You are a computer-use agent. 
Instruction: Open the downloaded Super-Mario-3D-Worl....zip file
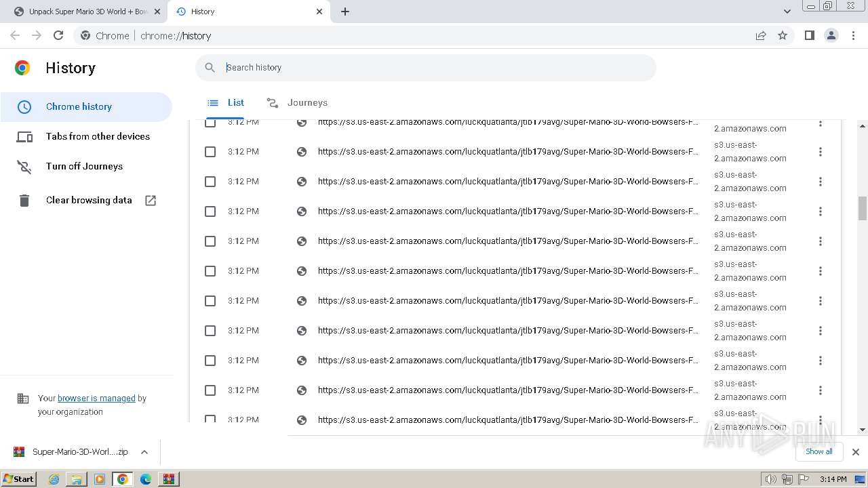(x=71, y=452)
